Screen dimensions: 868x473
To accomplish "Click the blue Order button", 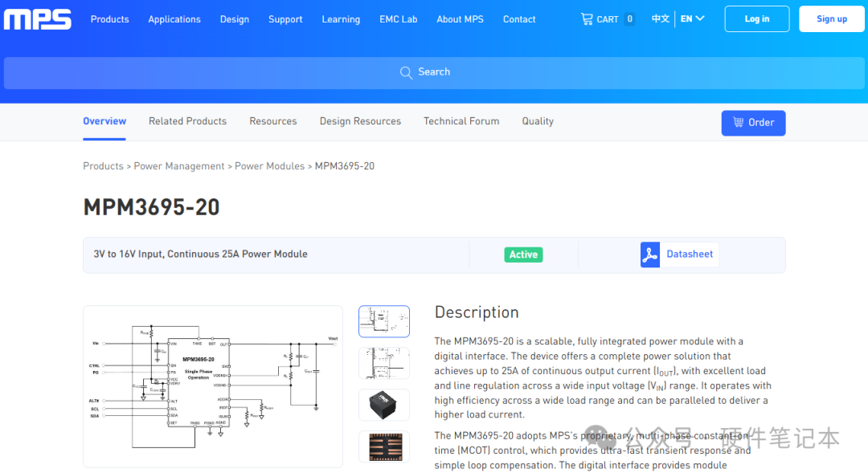I will (x=753, y=123).
